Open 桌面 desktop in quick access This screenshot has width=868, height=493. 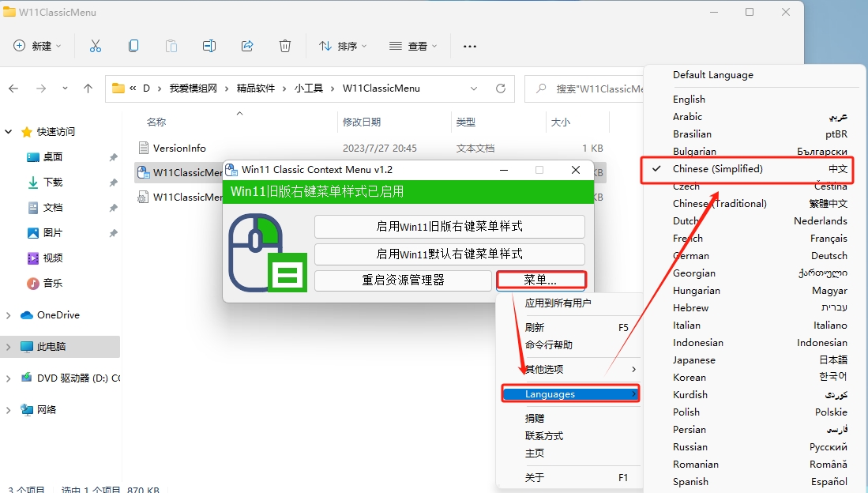pos(53,157)
